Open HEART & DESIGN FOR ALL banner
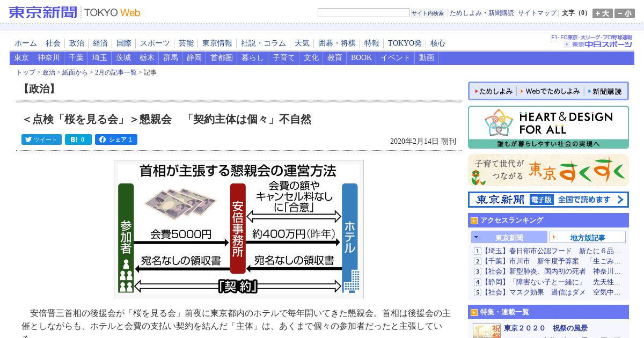 pyautogui.click(x=548, y=127)
